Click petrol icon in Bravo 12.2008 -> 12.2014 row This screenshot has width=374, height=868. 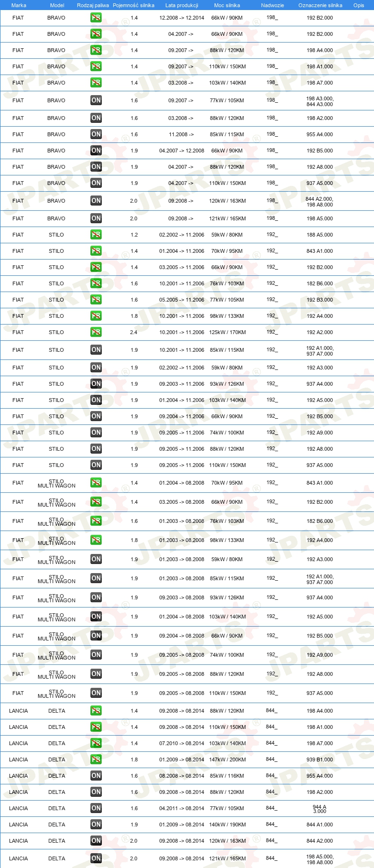pyautogui.click(x=96, y=18)
